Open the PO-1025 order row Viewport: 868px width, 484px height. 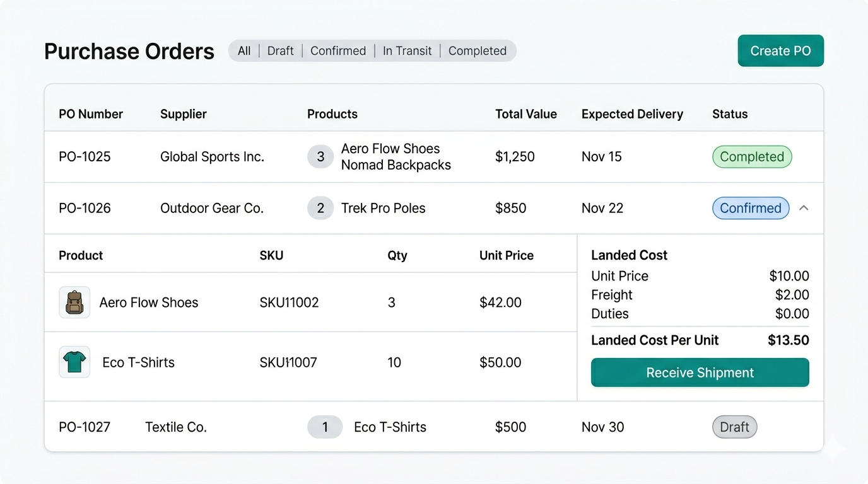[85, 157]
